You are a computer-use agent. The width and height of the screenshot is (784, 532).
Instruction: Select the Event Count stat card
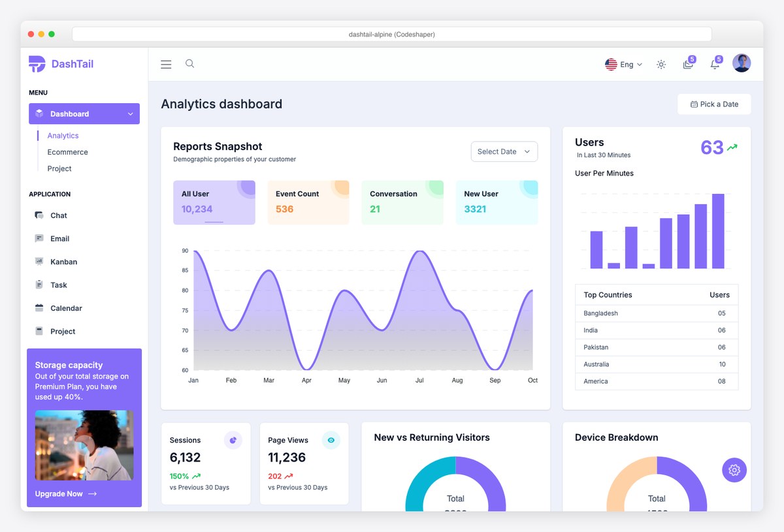coord(308,202)
